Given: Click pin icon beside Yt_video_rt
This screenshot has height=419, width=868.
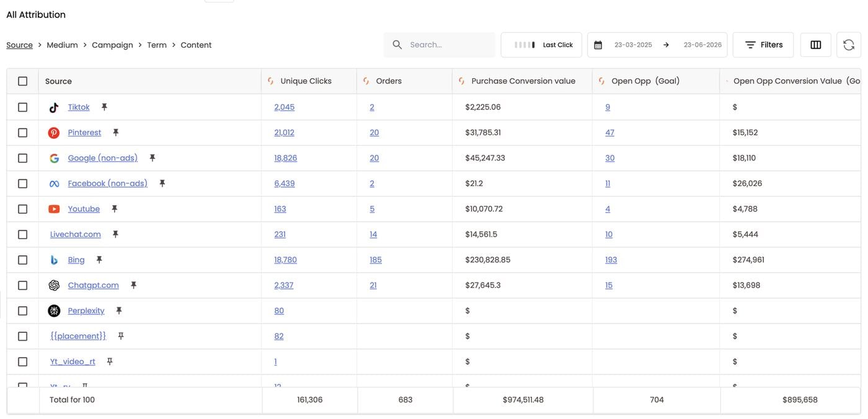Looking at the screenshot, I should click(110, 361).
